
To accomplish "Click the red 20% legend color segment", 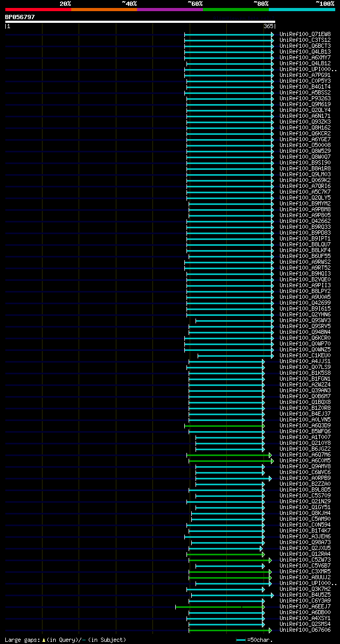I will 38,10.
